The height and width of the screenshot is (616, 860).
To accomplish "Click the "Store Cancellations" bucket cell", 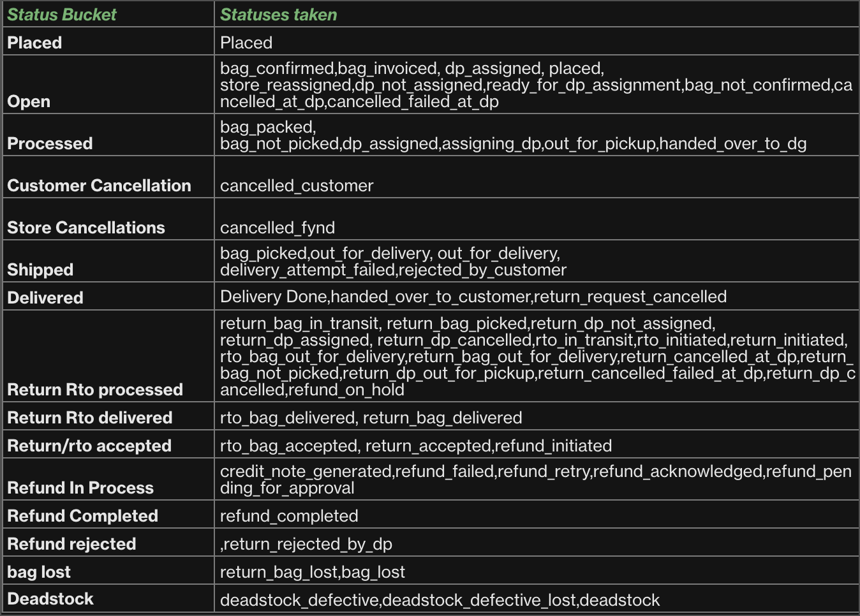I will coord(86,228).
